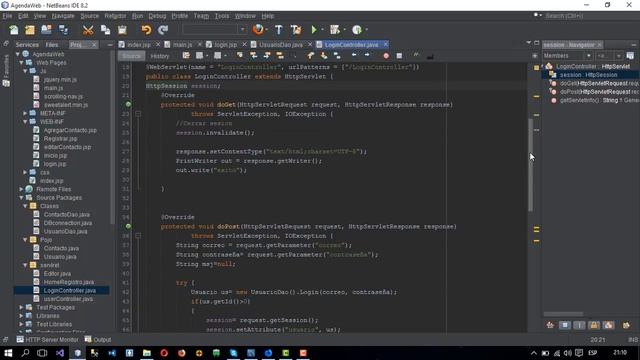Image resolution: width=640 pixels, height=360 pixels.
Task: Click the taskbar search magnifier icon
Action: [x=25, y=353]
